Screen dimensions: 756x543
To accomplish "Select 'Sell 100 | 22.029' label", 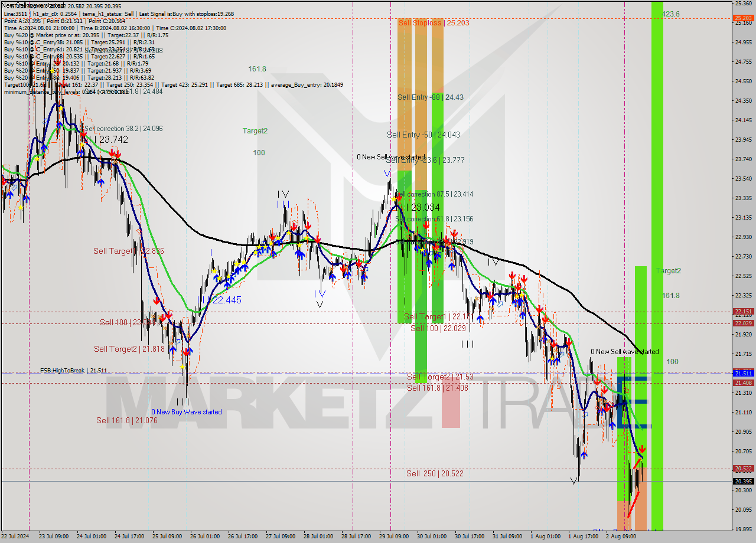I will (x=438, y=328).
